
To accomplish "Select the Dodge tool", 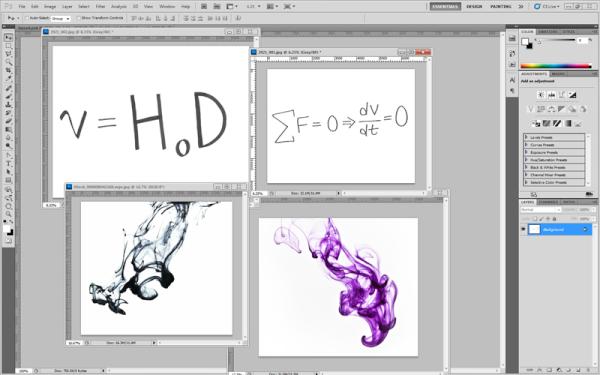I will (x=8, y=147).
